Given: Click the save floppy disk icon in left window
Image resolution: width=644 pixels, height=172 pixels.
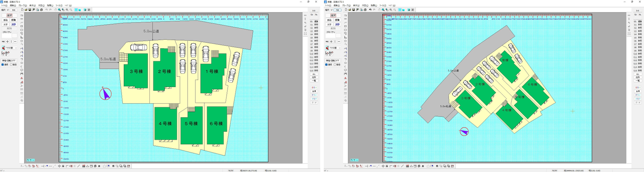Looking at the screenshot, I should tap(30, 10).
